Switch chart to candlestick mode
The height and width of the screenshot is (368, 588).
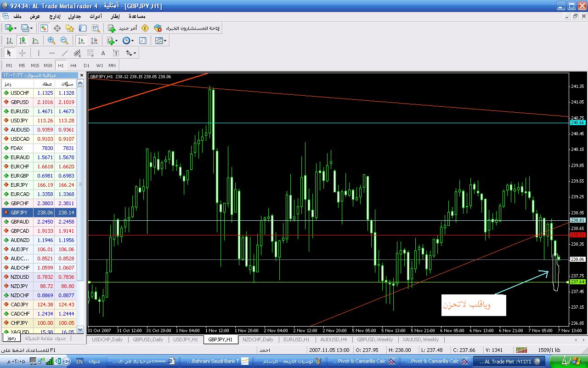pos(22,40)
